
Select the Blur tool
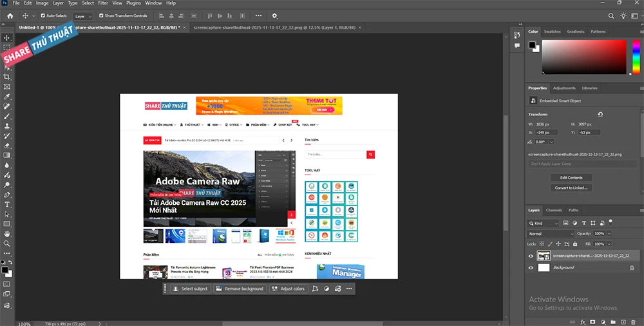coord(6,166)
